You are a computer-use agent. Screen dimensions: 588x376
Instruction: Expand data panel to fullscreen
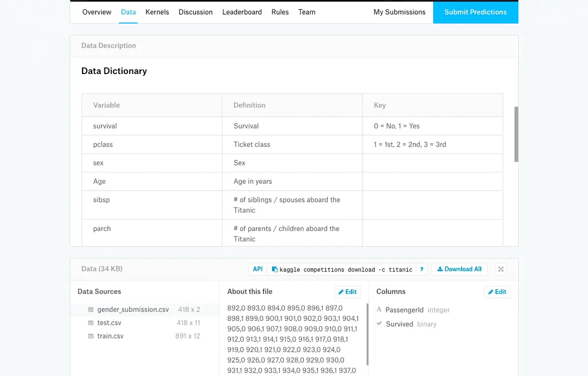point(500,269)
